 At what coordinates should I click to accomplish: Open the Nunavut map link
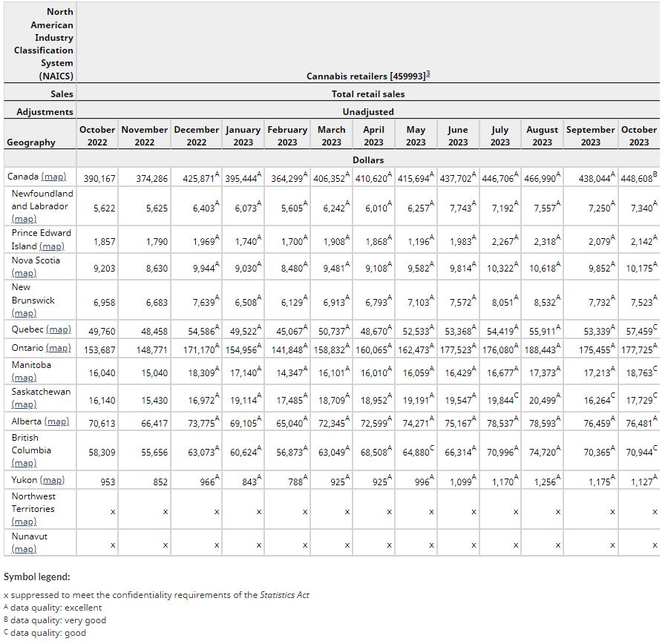24,549
